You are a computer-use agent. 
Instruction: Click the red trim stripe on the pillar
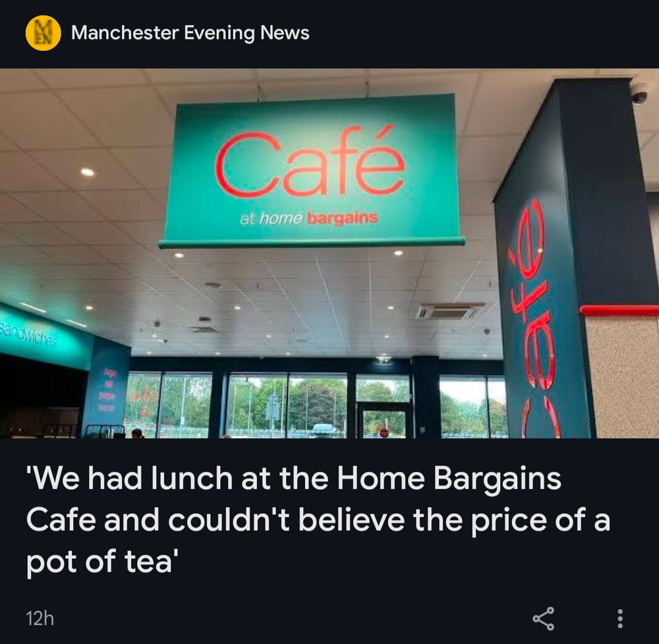pos(619,311)
